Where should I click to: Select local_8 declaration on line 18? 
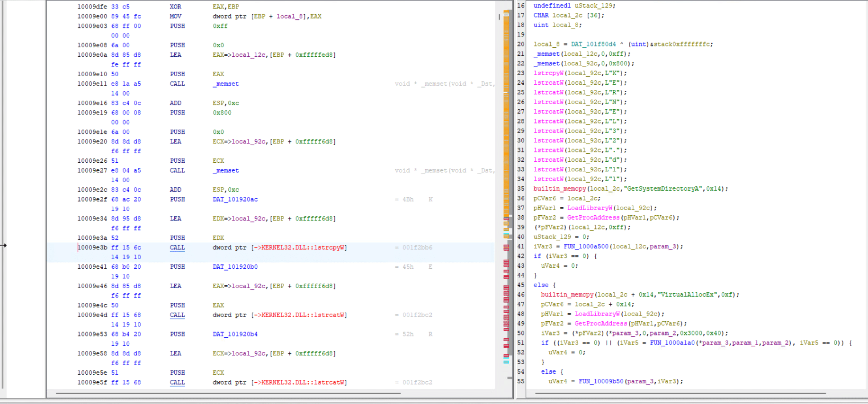(565, 25)
